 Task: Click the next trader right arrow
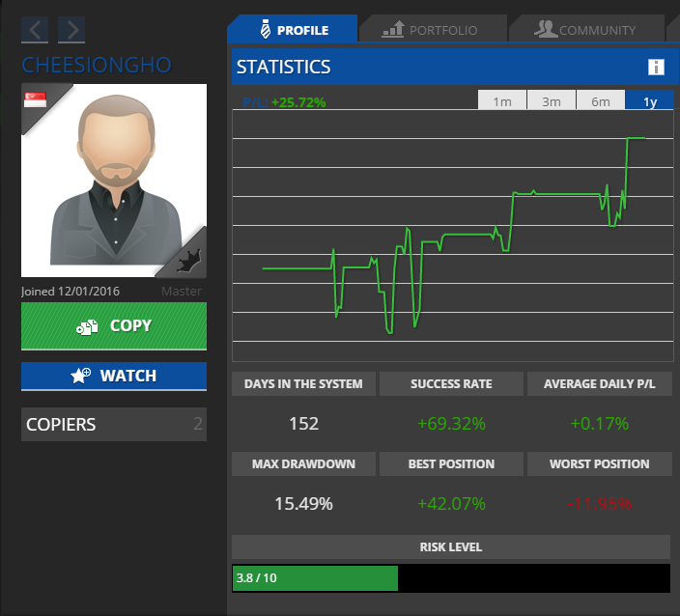point(71,30)
